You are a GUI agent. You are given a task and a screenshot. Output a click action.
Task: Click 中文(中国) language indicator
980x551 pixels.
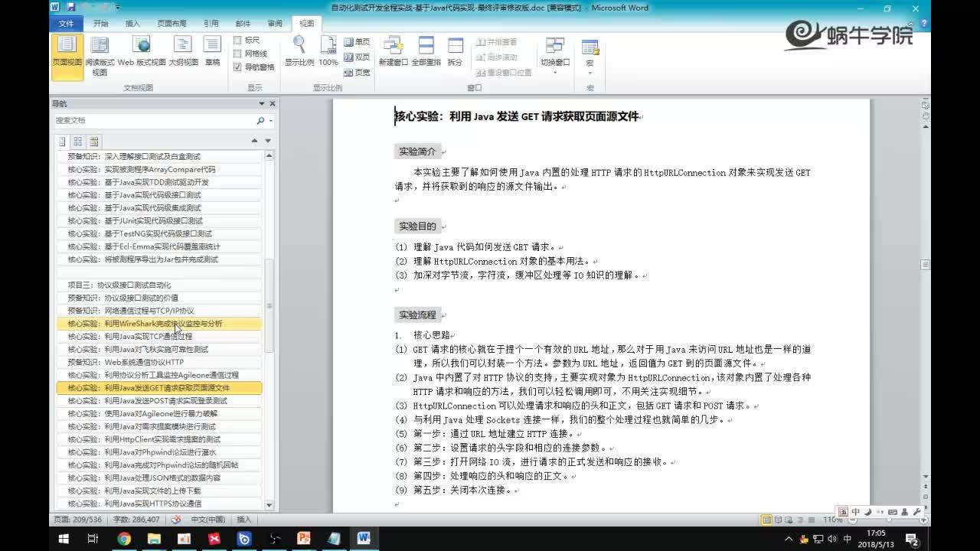pos(207,520)
